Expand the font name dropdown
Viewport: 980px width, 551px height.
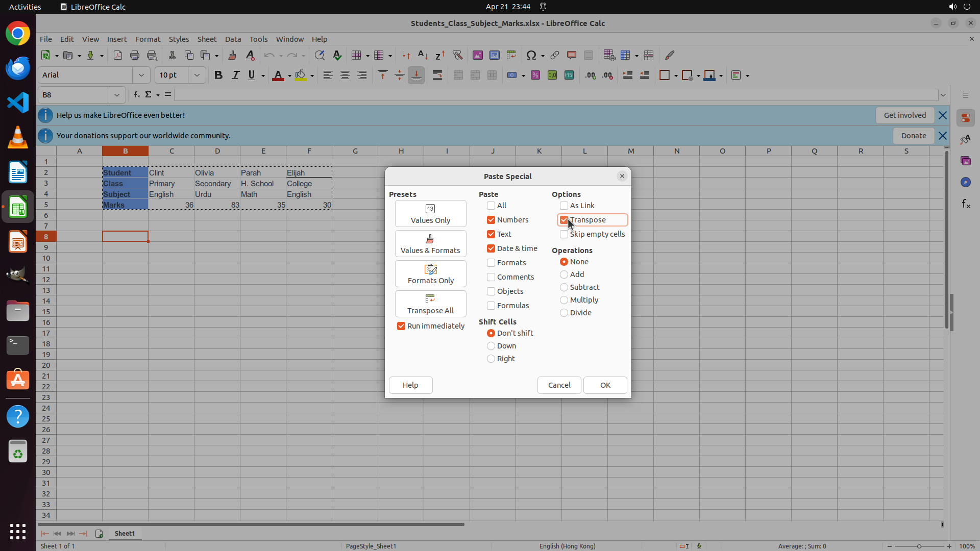click(x=141, y=76)
